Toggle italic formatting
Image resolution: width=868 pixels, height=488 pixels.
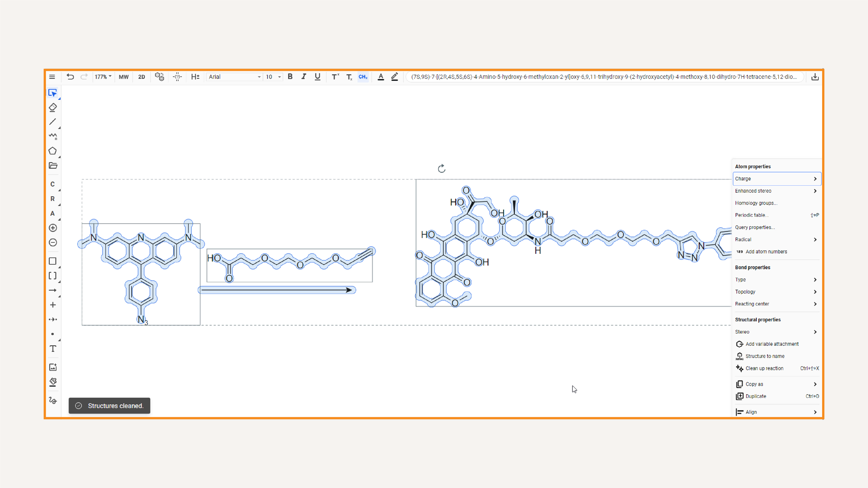(303, 77)
